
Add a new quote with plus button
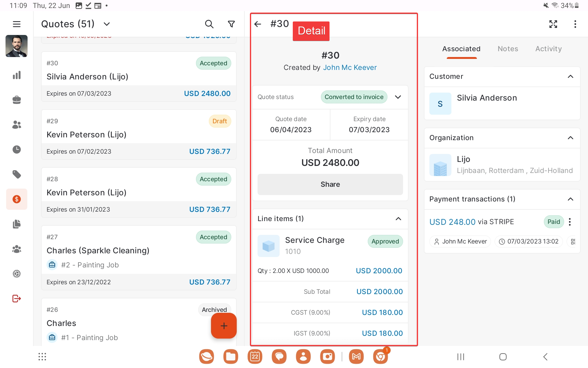coord(224,326)
